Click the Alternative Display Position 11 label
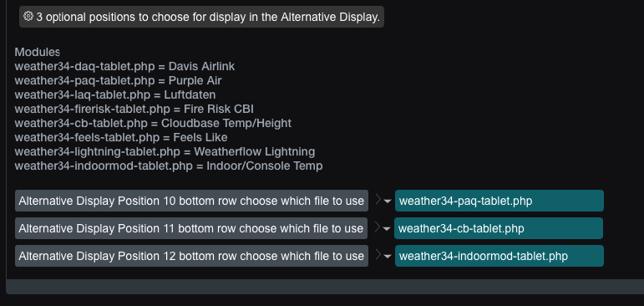Viewport: 644px width, 306px height. pyautogui.click(x=191, y=228)
